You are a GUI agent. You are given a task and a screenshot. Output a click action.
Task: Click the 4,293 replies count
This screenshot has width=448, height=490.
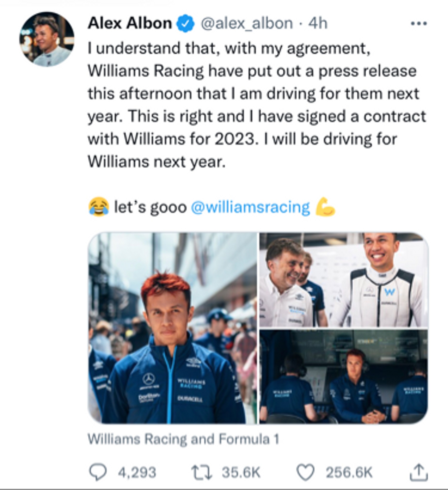click(137, 473)
